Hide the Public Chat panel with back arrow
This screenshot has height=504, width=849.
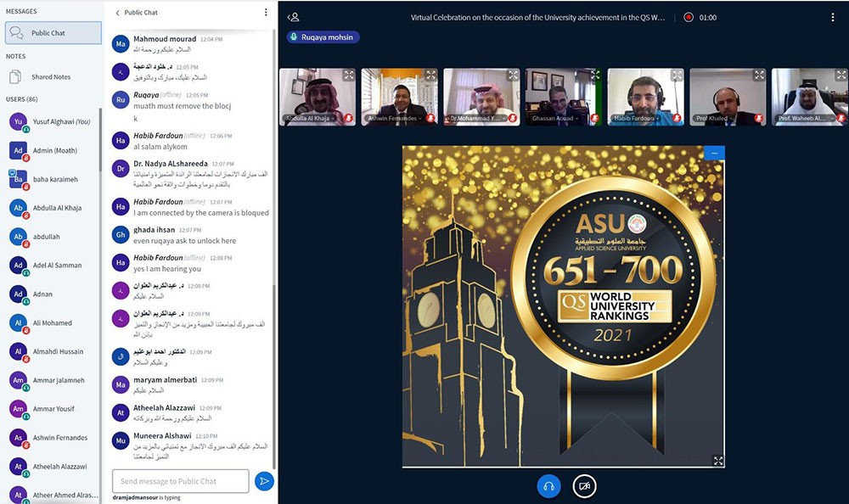[117, 13]
